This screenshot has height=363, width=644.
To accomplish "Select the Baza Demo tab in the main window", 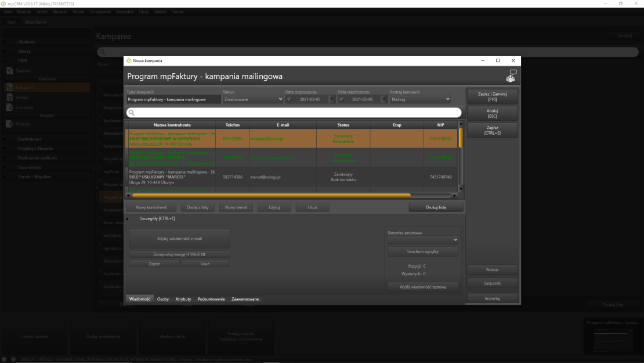I will pos(36,22).
